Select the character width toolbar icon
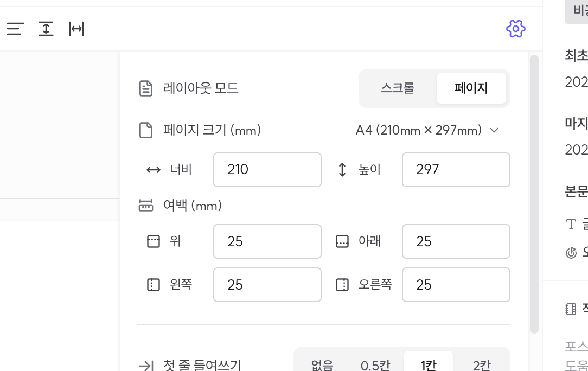The width and height of the screenshot is (588, 371). (76, 29)
